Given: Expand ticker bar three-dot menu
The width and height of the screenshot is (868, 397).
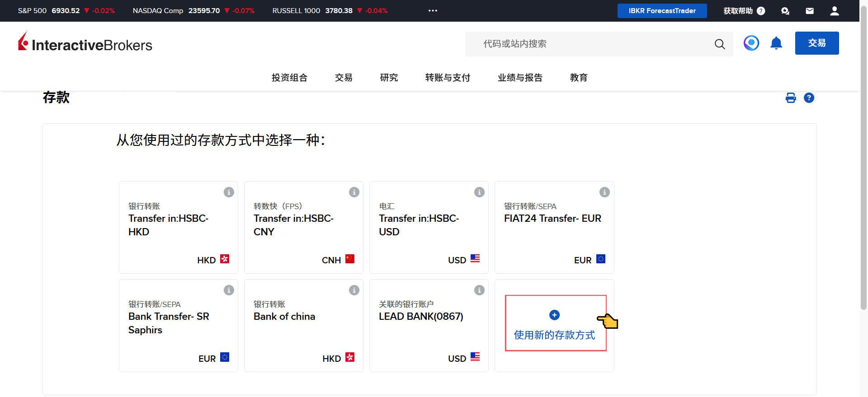Looking at the screenshot, I should coord(433,11).
